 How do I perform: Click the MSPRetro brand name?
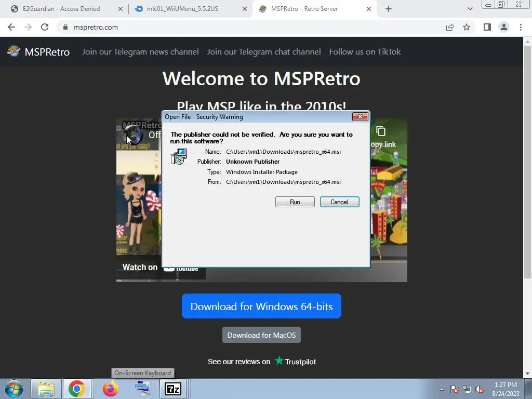[x=47, y=52]
